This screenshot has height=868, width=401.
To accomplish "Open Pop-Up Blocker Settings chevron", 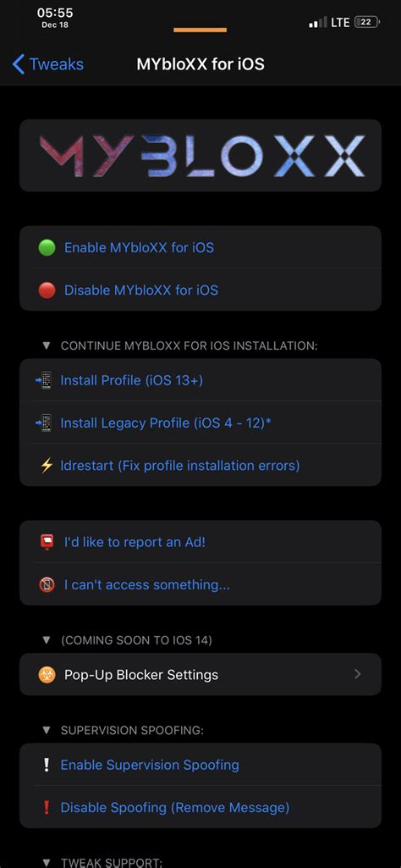I will point(357,674).
